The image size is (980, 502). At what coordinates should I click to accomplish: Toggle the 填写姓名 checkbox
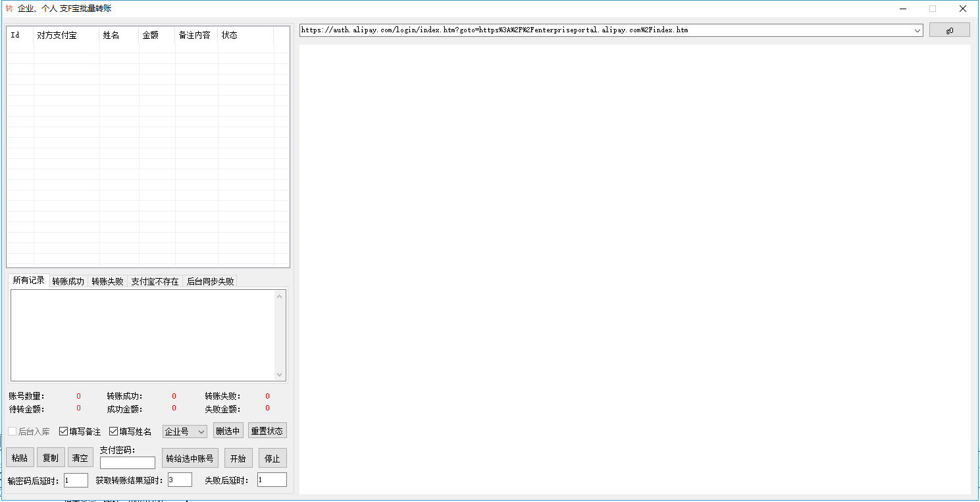[114, 432]
